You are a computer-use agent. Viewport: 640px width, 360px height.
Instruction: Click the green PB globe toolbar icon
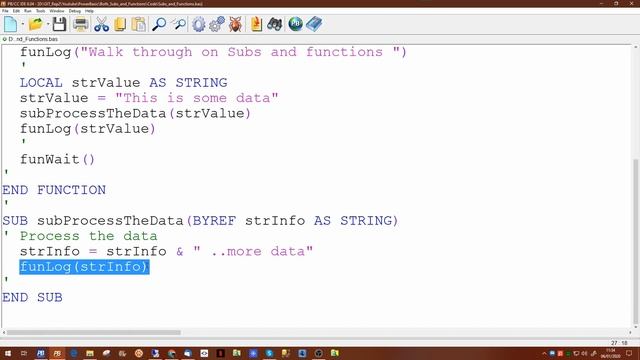(x=296, y=24)
